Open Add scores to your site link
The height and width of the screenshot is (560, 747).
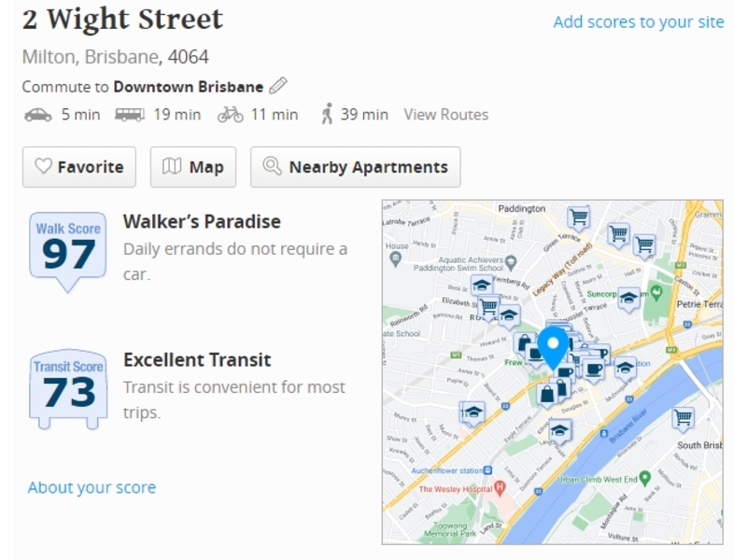(639, 21)
